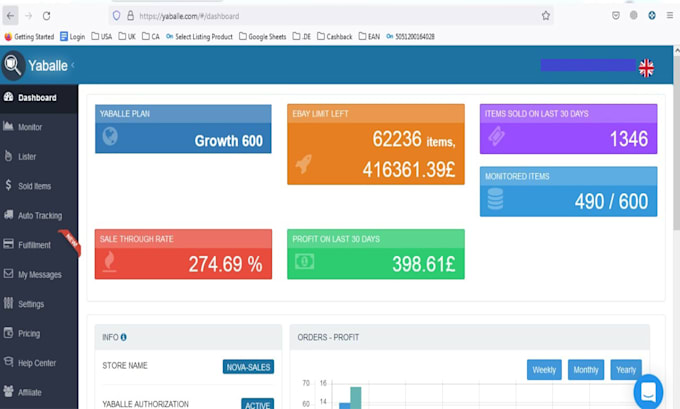The image size is (680, 409).
Task: Click the NOVA-SALES store name badge
Action: tap(248, 367)
